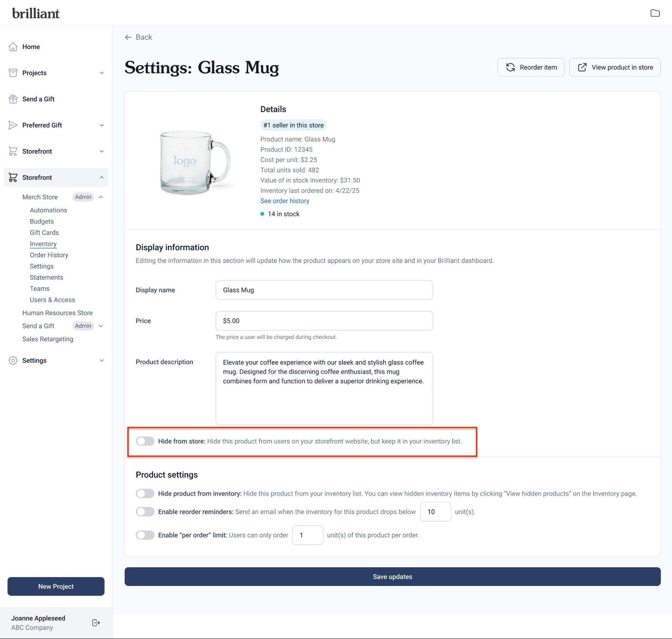Screen dimensions: 672x639
Task: Turn on the per order limit toggle
Action: [x=145, y=535]
